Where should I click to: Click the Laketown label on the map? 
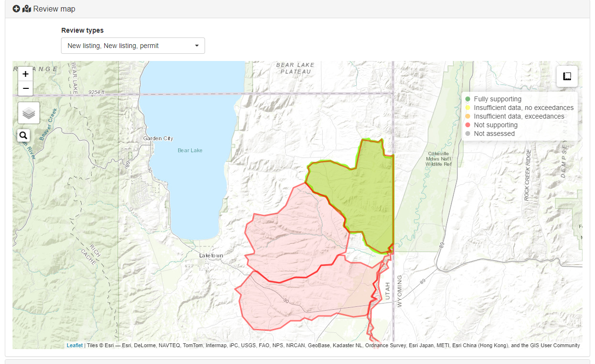point(211,255)
